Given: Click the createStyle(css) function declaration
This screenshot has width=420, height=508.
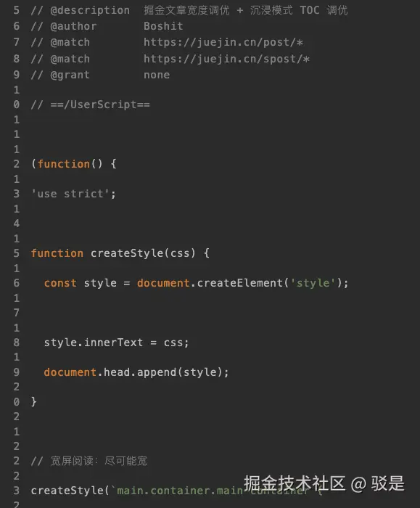Looking at the screenshot, I should pyautogui.click(x=120, y=253).
